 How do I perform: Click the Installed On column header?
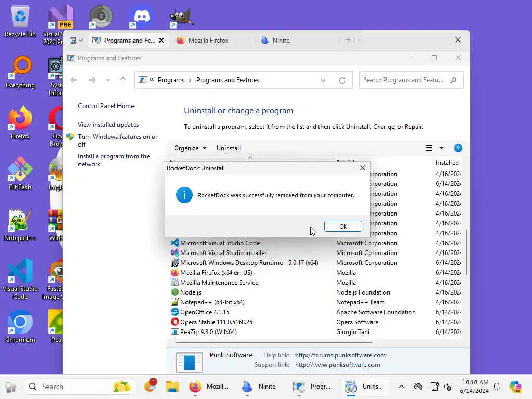point(448,163)
